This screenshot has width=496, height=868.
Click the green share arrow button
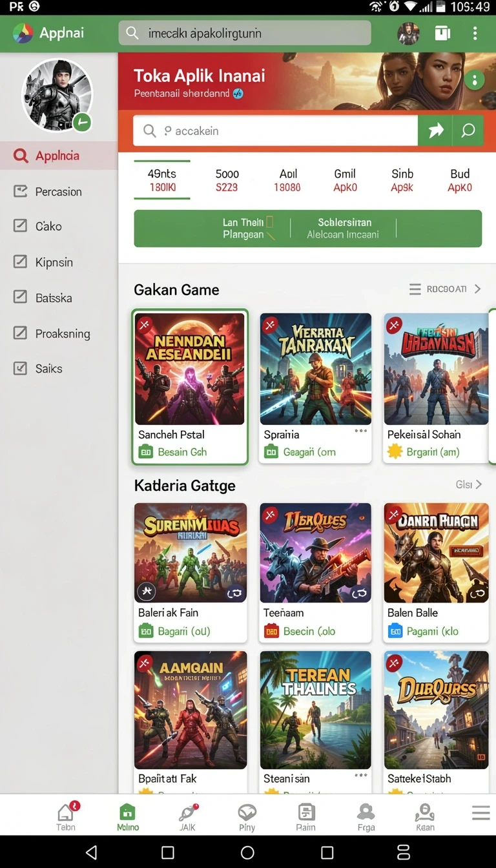tap(436, 131)
